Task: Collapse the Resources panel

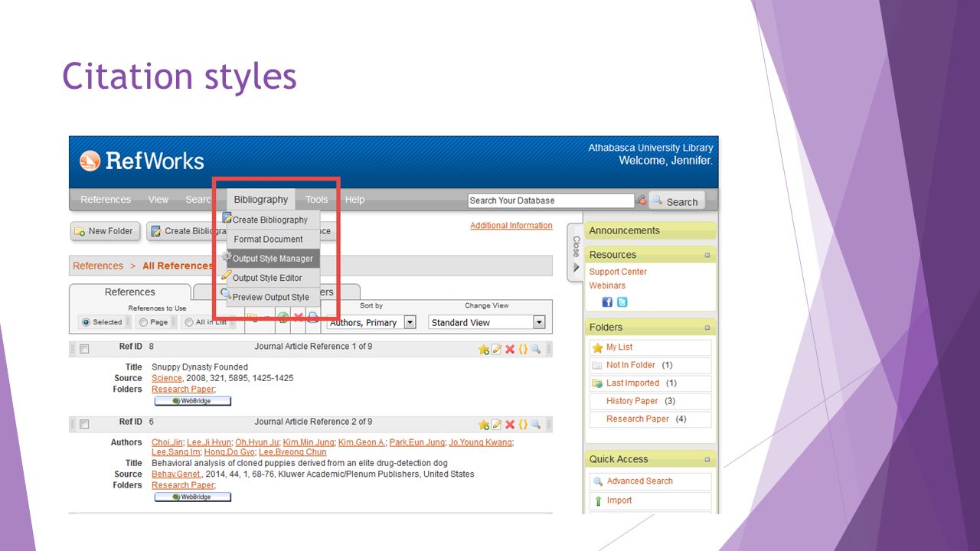Action: pyautogui.click(x=707, y=255)
